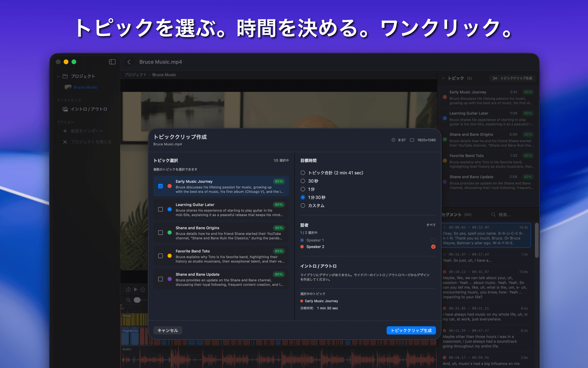
Task: Check the Shane and Bane Update checkbox
Action: [x=160, y=279]
